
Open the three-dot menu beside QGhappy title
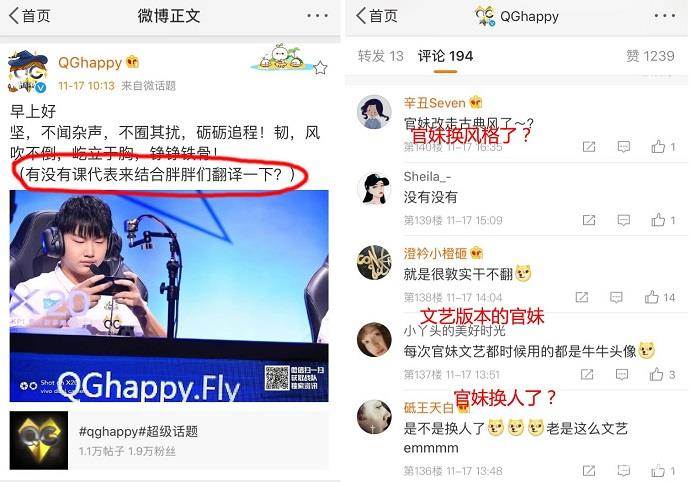(x=664, y=16)
